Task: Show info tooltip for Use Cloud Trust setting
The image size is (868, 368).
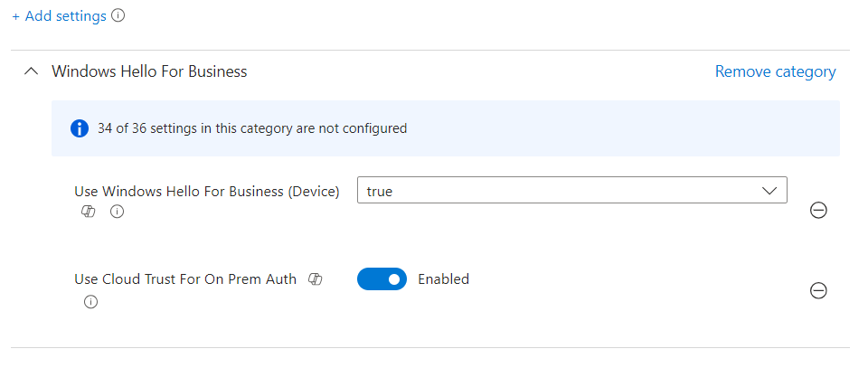Action: click(x=90, y=302)
